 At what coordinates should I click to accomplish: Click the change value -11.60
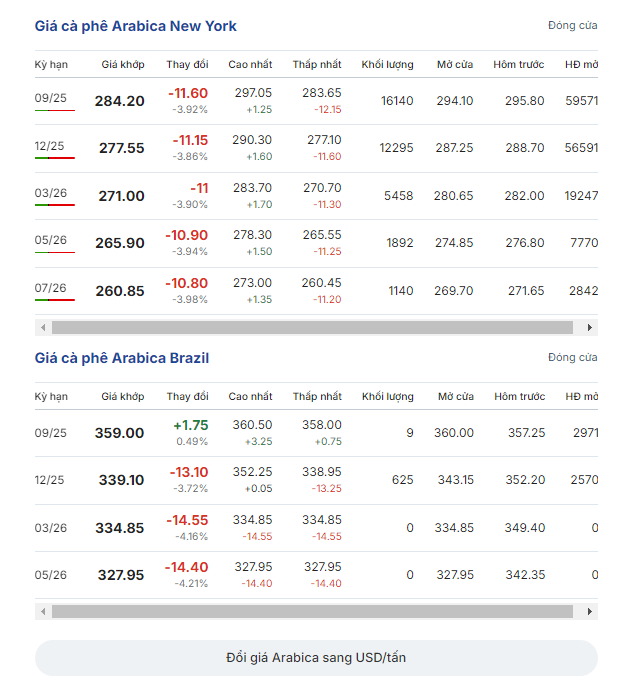pyautogui.click(x=188, y=94)
